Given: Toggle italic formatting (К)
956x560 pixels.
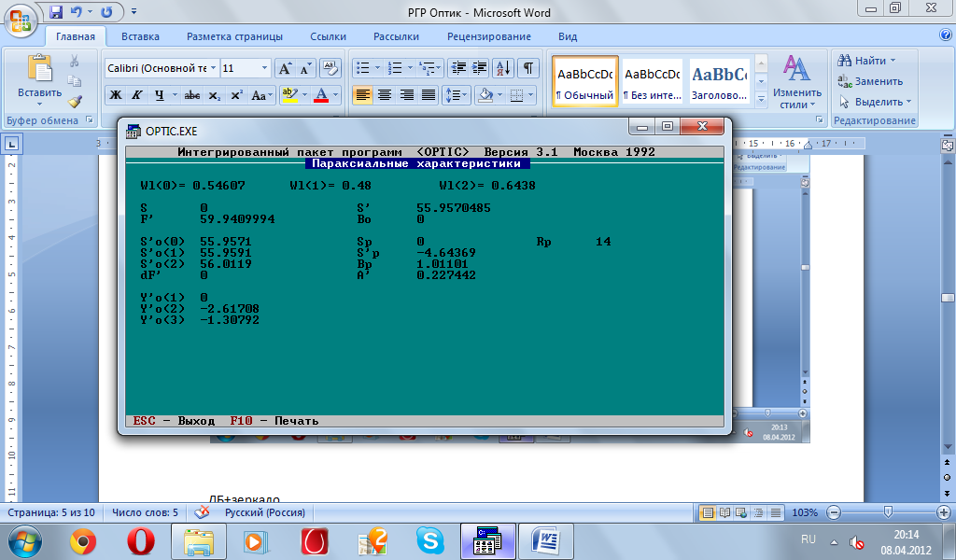Looking at the screenshot, I should point(137,95).
